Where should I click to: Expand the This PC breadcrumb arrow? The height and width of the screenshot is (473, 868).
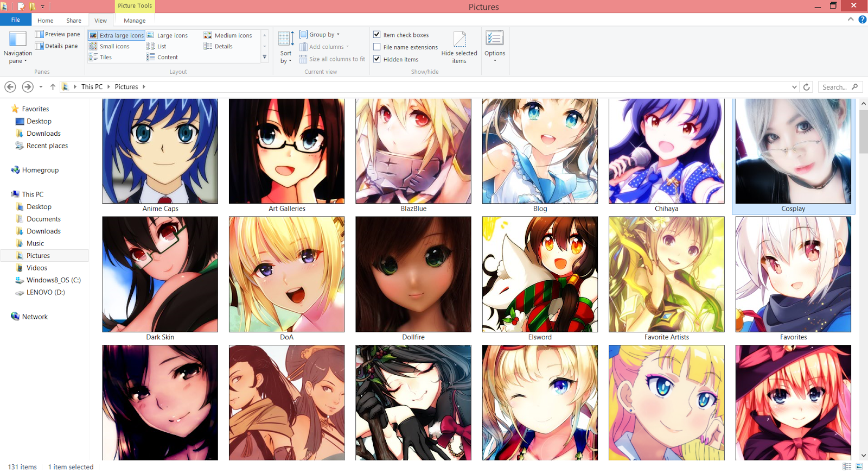pyautogui.click(x=108, y=87)
